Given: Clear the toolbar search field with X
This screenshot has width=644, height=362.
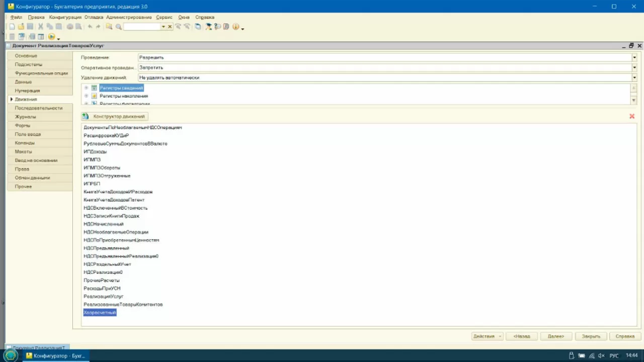Looking at the screenshot, I should (x=170, y=27).
